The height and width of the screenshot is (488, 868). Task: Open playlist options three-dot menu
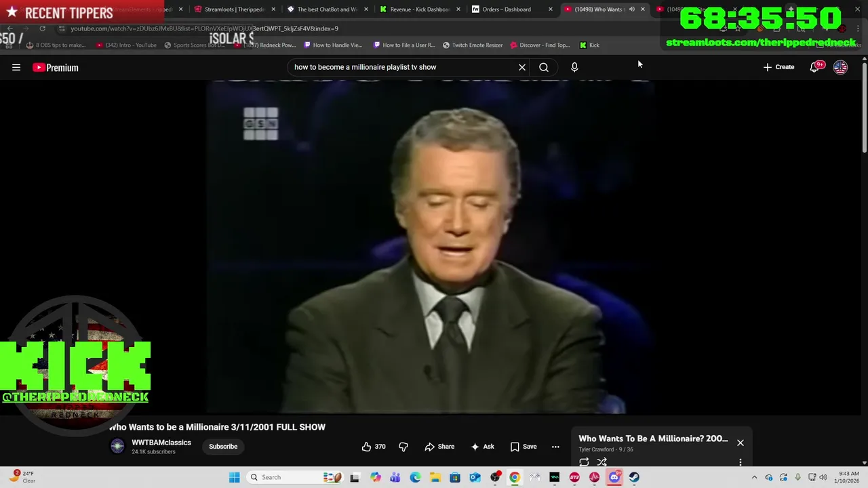point(741,462)
